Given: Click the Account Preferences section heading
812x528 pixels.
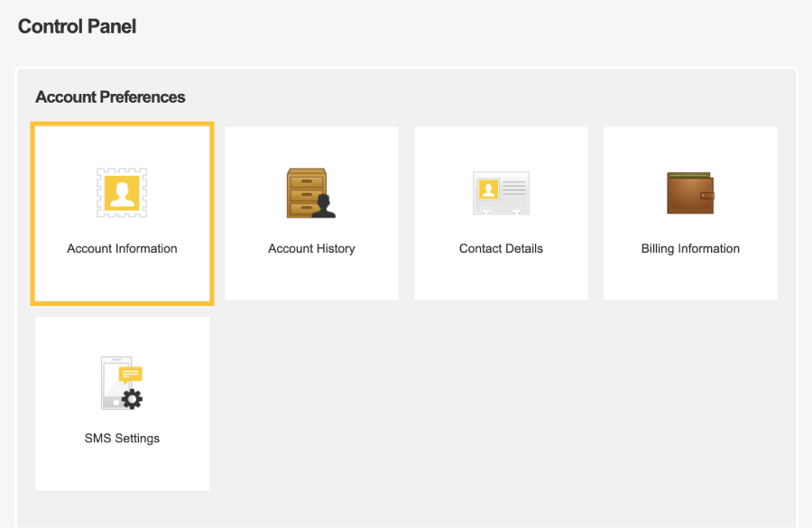Looking at the screenshot, I should [110, 97].
